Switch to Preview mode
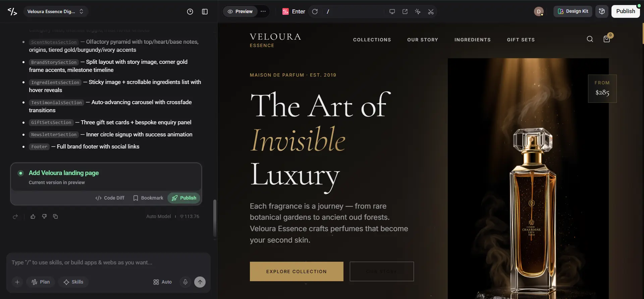Image resolution: width=644 pixels, height=299 pixels. pos(240,11)
